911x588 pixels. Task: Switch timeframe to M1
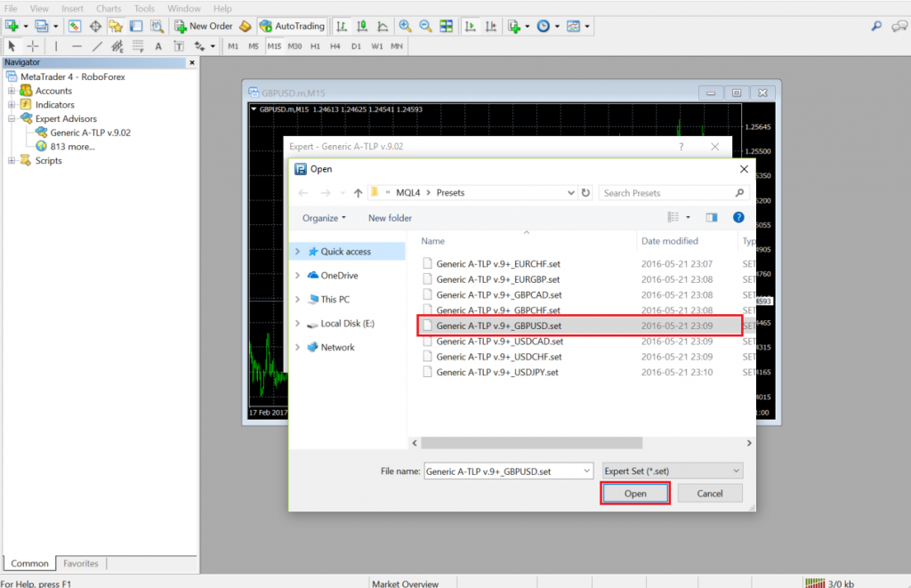coord(233,46)
